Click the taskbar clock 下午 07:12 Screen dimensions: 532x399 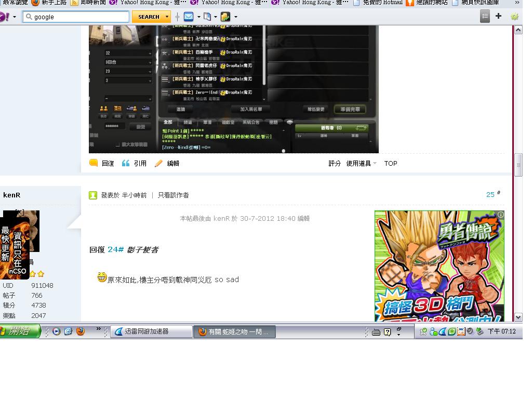point(501,331)
